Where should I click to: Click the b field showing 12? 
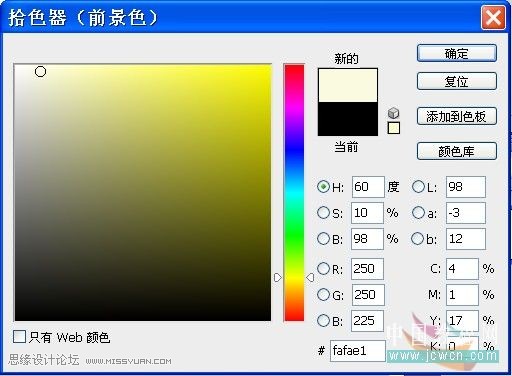tap(466, 239)
